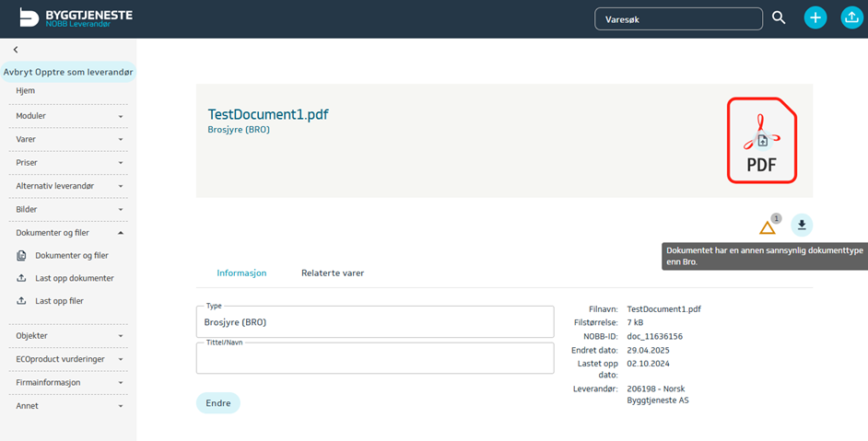Switch to the Relaterte varer tab

[333, 273]
